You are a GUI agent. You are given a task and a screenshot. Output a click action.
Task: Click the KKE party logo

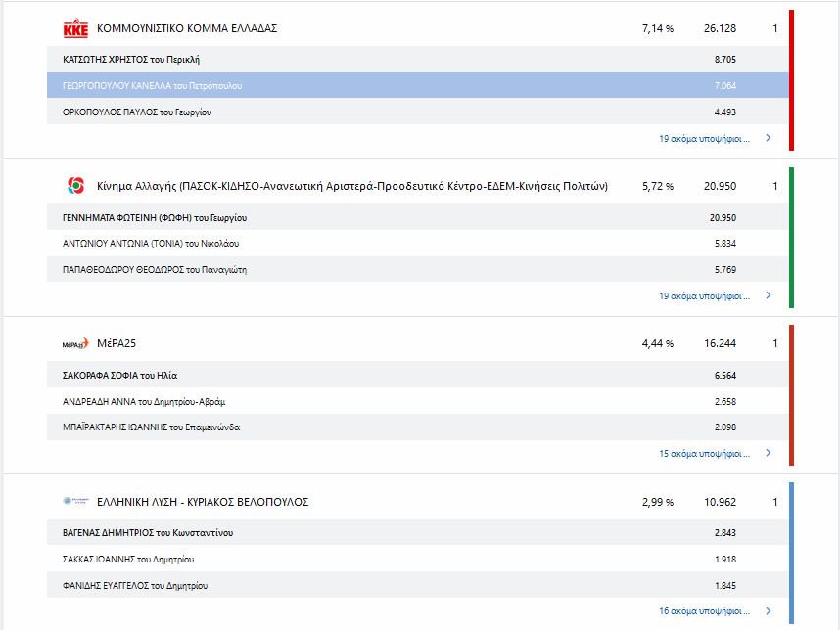click(75, 28)
